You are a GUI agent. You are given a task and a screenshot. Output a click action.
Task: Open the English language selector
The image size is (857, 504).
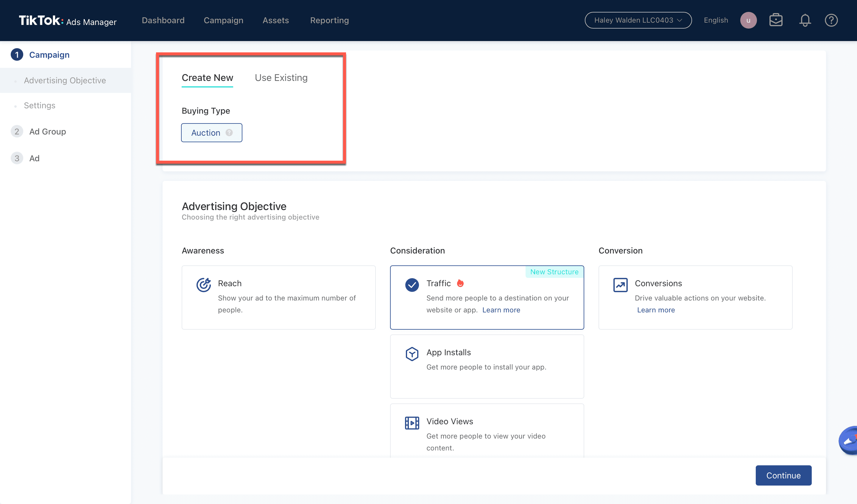[716, 21]
